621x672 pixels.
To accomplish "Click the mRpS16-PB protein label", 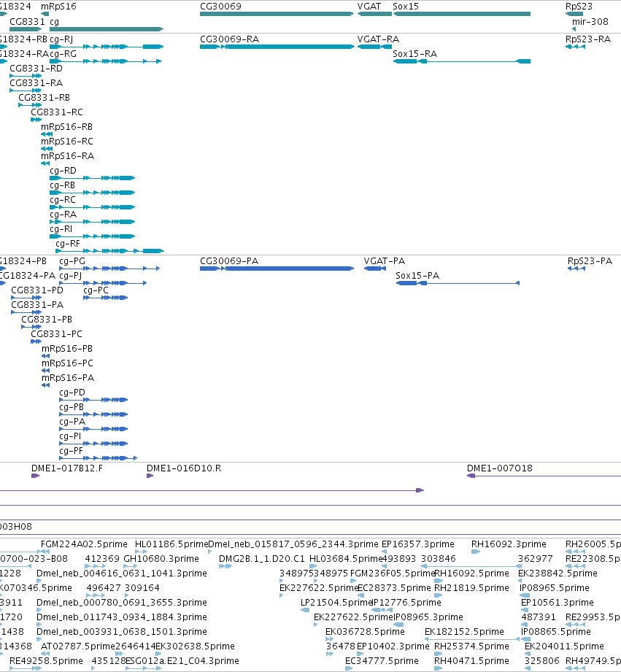I will tap(67, 349).
